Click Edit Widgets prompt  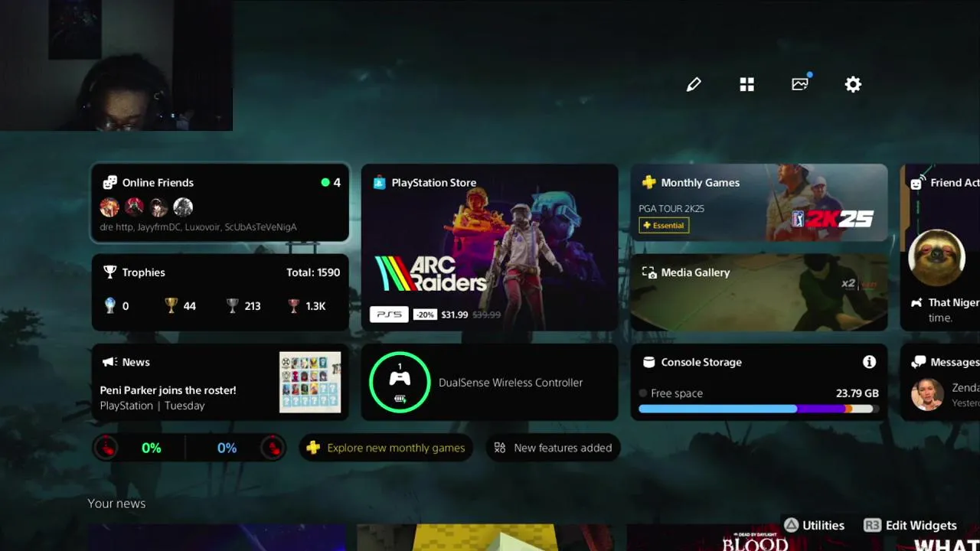(910, 525)
